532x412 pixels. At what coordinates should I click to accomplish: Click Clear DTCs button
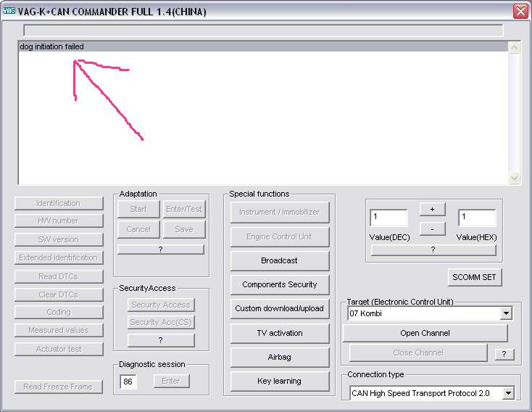point(59,294)
